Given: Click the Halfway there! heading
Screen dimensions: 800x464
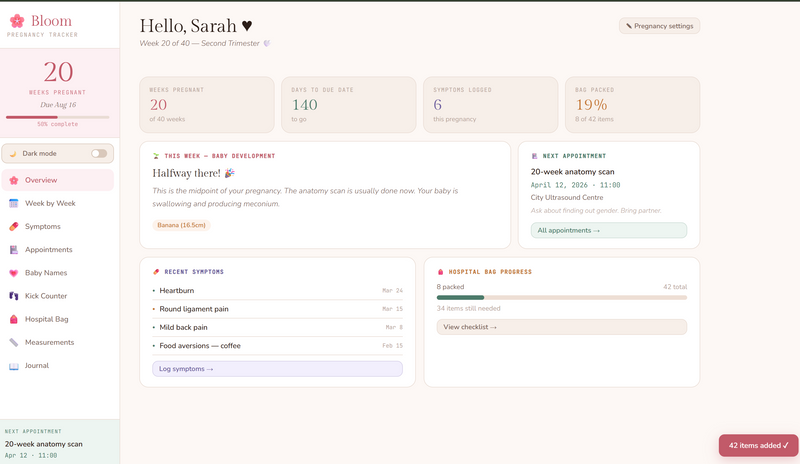Looking at the screenshot, I should click(x=186, y=173).
